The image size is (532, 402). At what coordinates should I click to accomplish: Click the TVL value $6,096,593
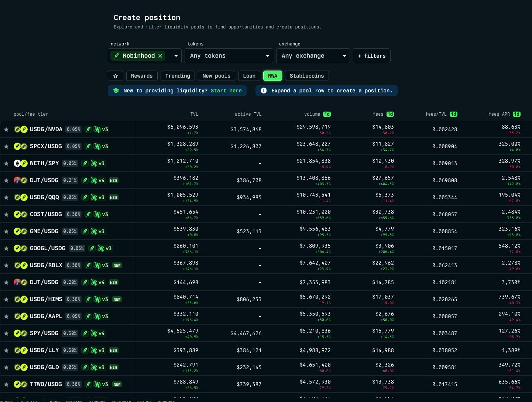(x=183, y=127)
